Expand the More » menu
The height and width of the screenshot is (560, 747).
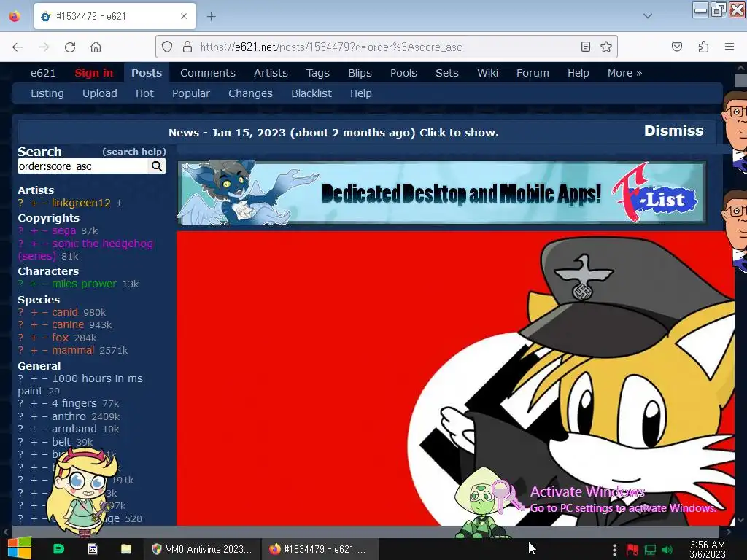(x=624, y=73)
